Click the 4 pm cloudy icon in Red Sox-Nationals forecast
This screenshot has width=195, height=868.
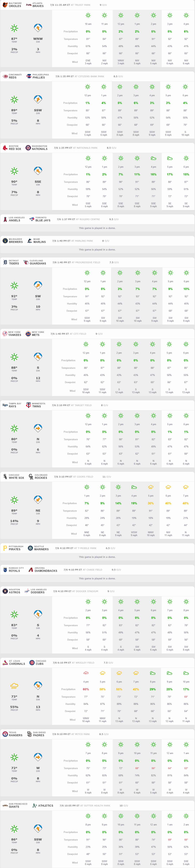[x=153, y=158]
